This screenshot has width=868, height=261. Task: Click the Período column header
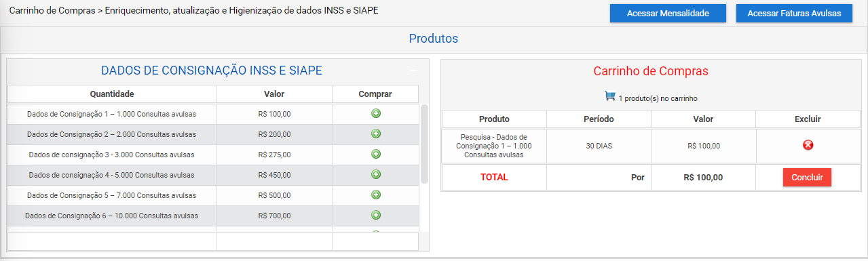pyautogui.click(x=599, y=119)
